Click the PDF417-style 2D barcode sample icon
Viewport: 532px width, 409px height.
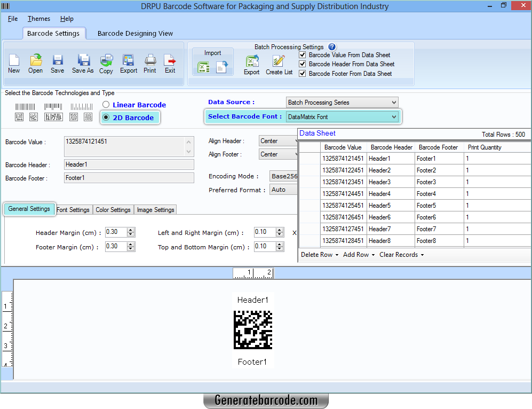pyautogui.click(x=53, y=117)
